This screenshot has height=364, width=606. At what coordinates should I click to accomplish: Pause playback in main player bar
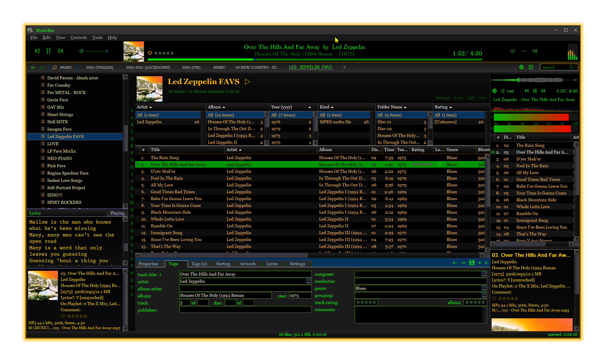pyautogui.click(x=49, y=51)
